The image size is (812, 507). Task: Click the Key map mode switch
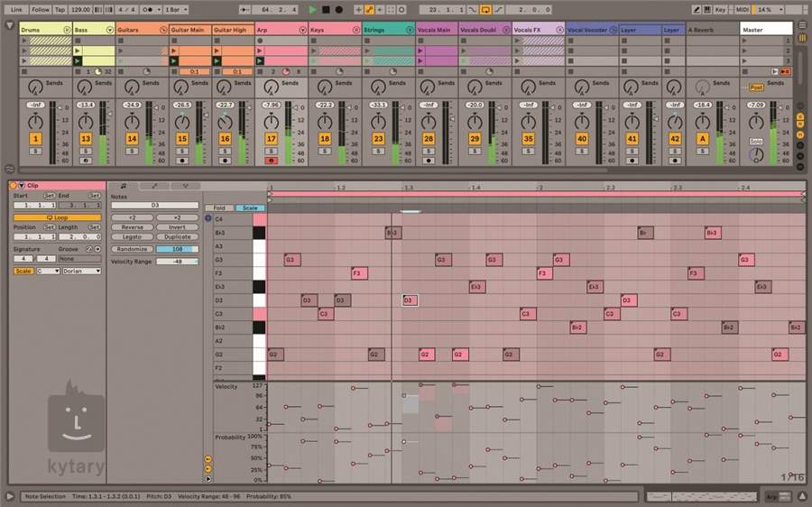point(720,9)
